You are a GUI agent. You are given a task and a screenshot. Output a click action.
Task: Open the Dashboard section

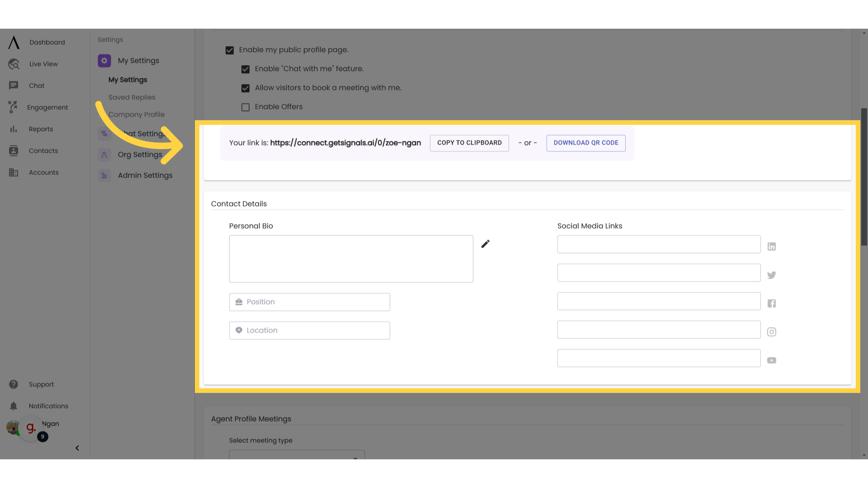point(47,42)
